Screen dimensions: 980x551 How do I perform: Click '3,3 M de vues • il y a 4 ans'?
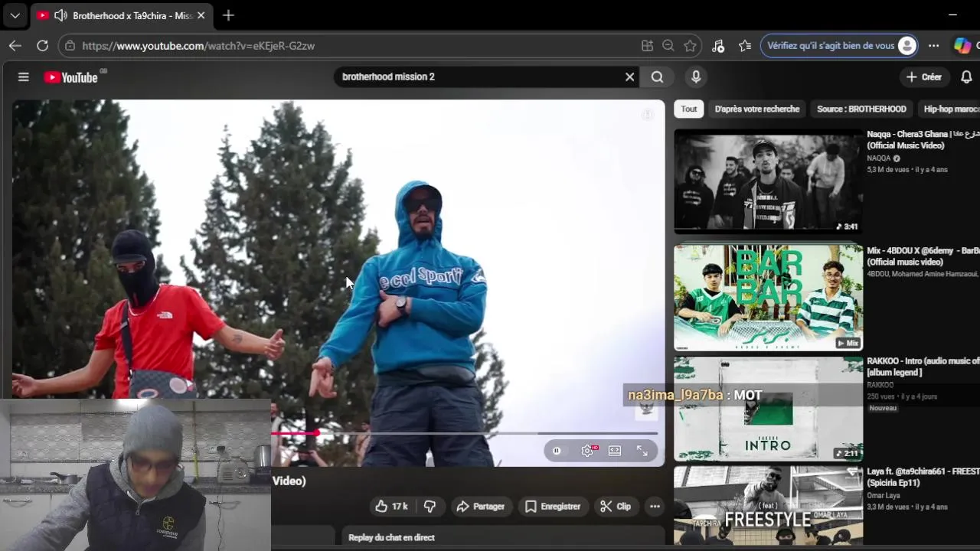point(906,507)
